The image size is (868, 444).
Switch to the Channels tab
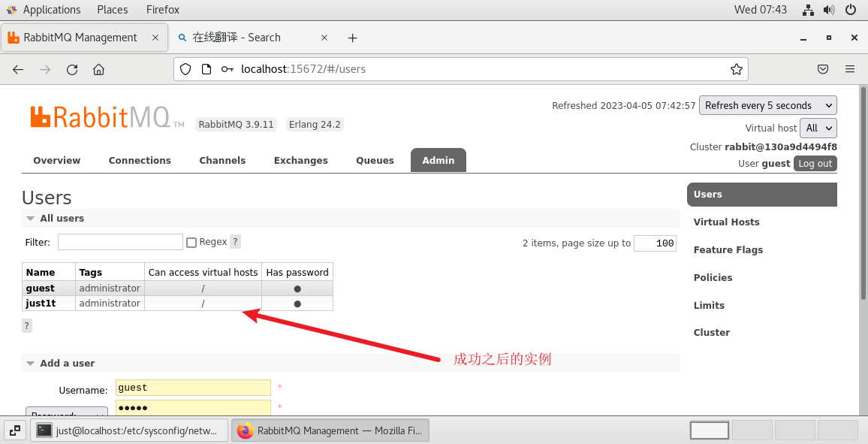tap(222, 160)
